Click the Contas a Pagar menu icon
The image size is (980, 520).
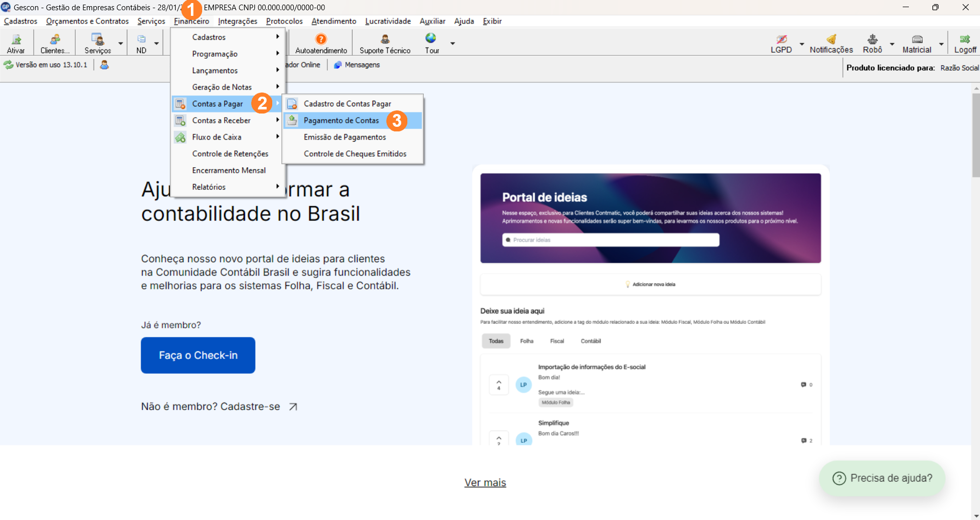180,104
